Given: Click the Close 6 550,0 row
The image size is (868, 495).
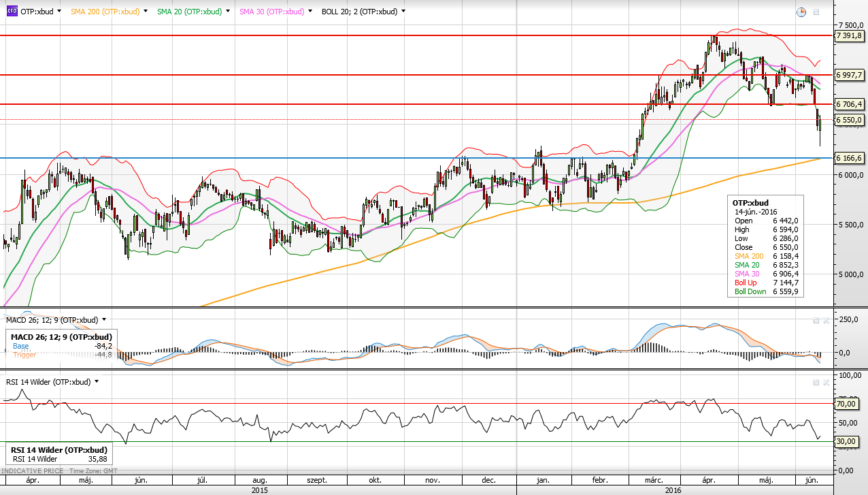Looking at the screenshot, I should point(766,247).
